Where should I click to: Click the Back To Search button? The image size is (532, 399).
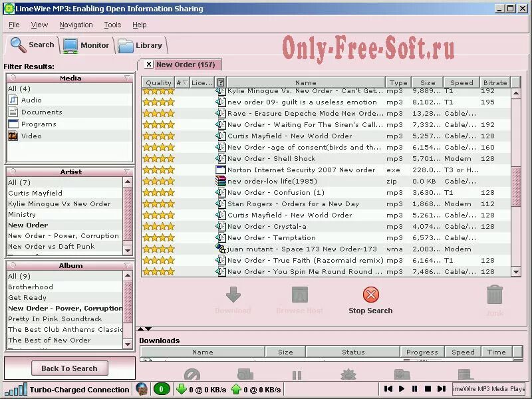[x=70, y=368]
